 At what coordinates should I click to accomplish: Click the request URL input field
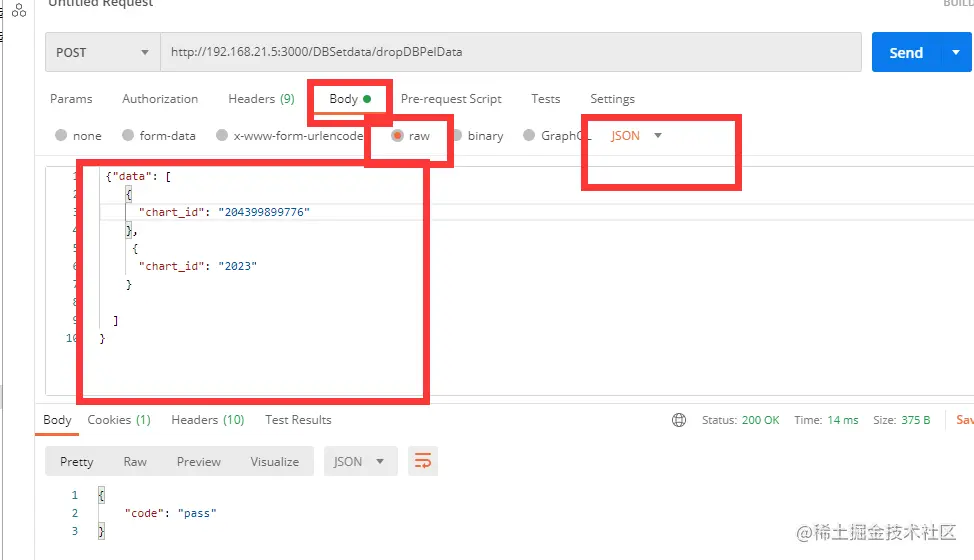(x=511, y=52)
